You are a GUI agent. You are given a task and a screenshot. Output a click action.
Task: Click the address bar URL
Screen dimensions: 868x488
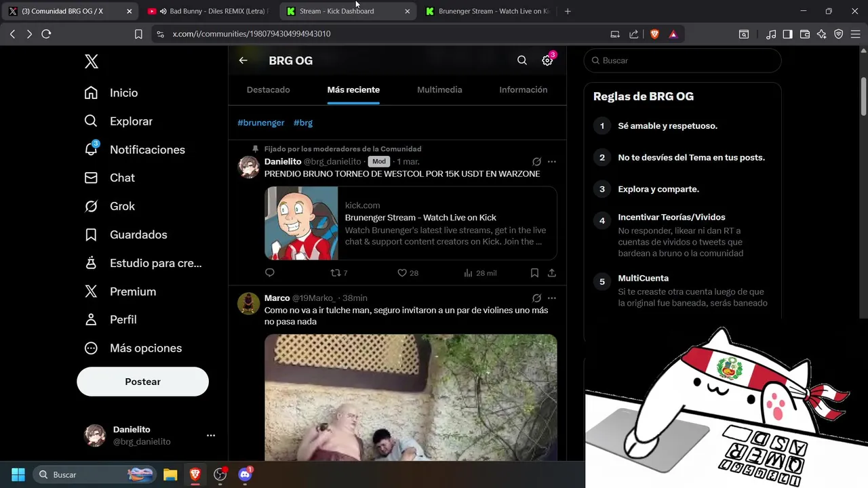(252, 34)
